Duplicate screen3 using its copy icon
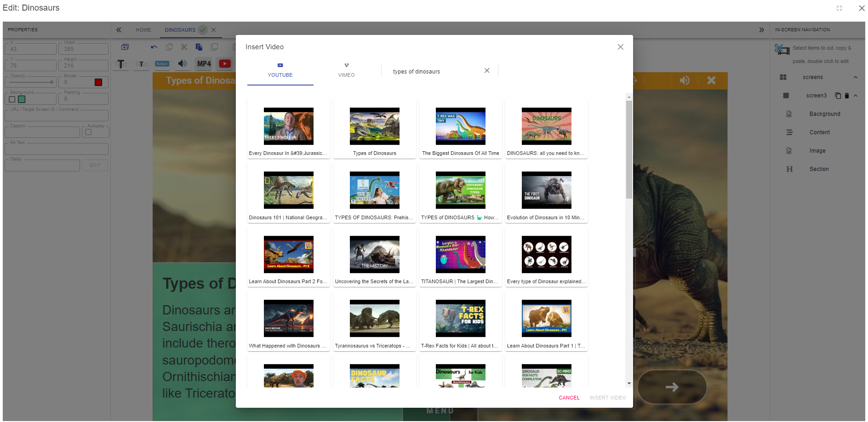 [838, 96]
